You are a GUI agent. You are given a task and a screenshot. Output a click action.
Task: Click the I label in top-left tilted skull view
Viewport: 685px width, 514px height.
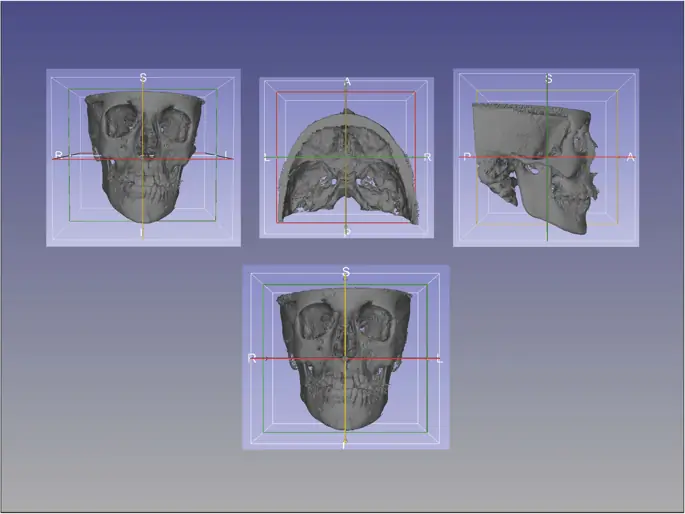click(142, 232)
